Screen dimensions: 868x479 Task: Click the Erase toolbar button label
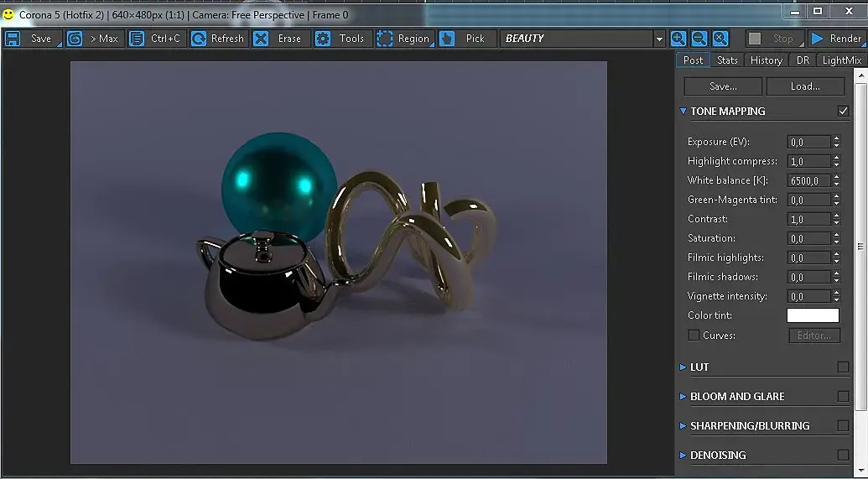click(x=289, y=39)
